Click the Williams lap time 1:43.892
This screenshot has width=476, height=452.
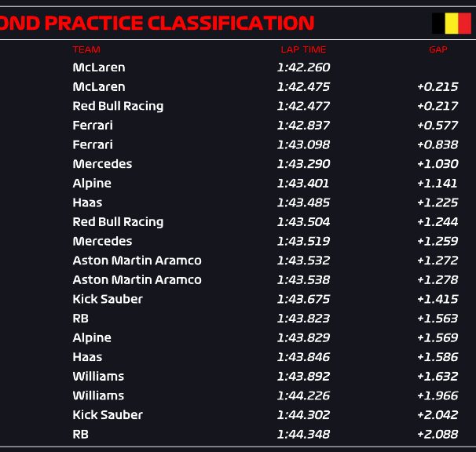tap(303, 377)
